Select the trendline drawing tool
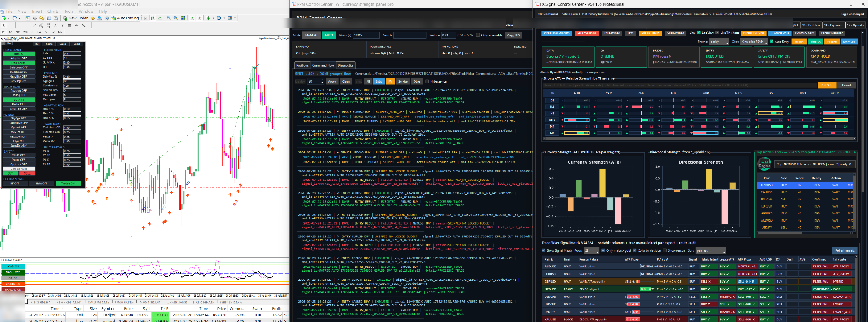The image size is (868, 322). (x=34, y=25)
